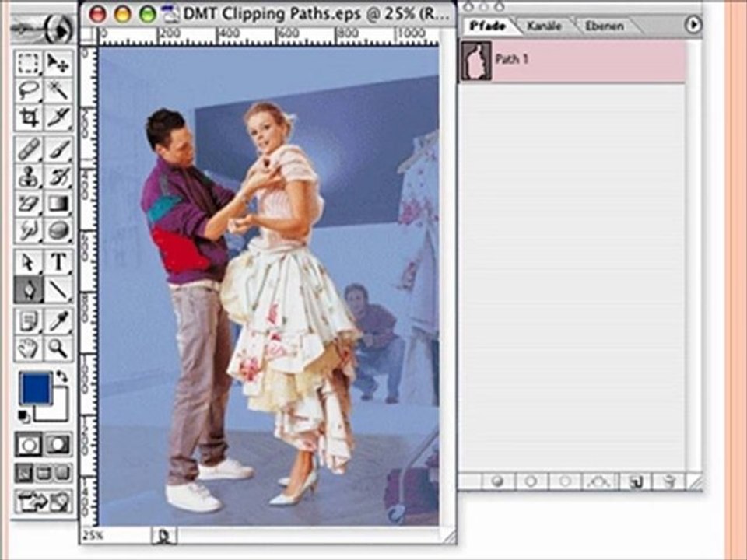Screen dimensions: 747x560
Task: Select the Lasso tool
Action: coord(29,89)
